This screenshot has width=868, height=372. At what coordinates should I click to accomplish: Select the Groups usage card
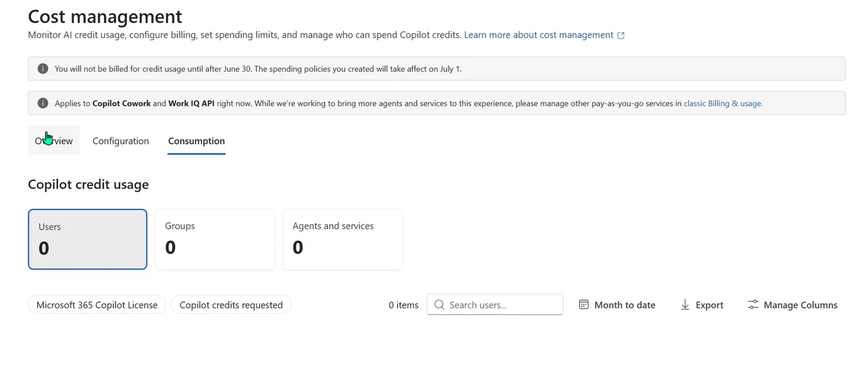(x=215, y=239)
